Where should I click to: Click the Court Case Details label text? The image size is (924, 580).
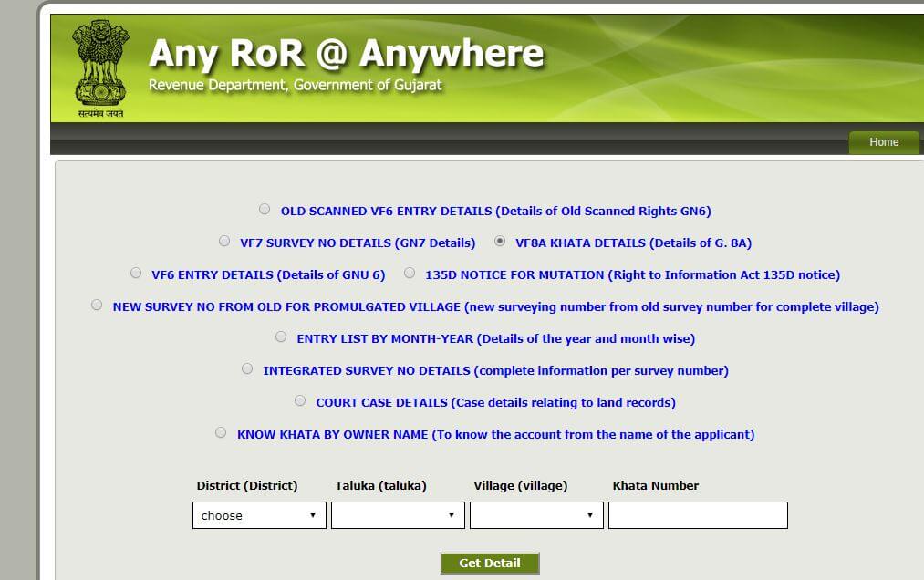(x=495, y=402)
